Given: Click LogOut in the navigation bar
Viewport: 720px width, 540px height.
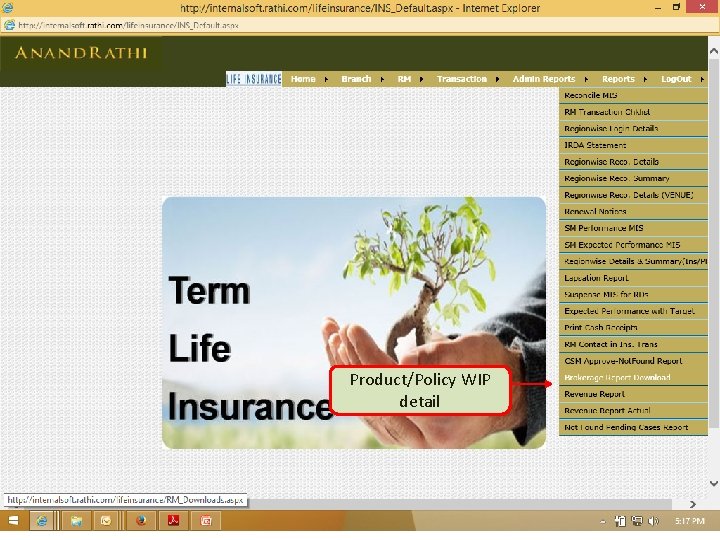Looking at the screenshot, I should pyautogui.click(x=676, y=79).
